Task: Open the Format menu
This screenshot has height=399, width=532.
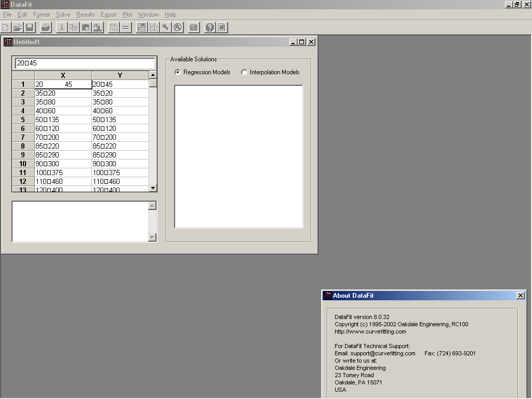Action: [42, 15]
